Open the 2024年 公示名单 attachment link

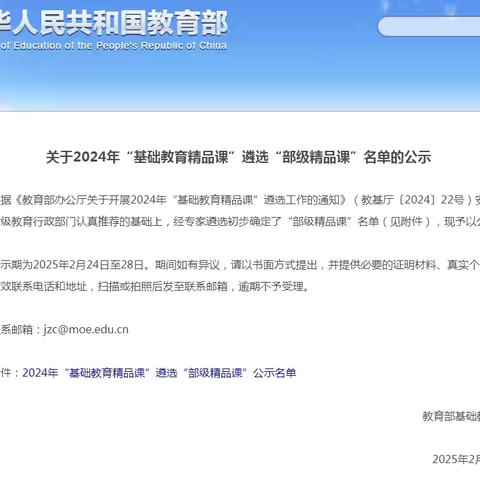pos(159,373)
